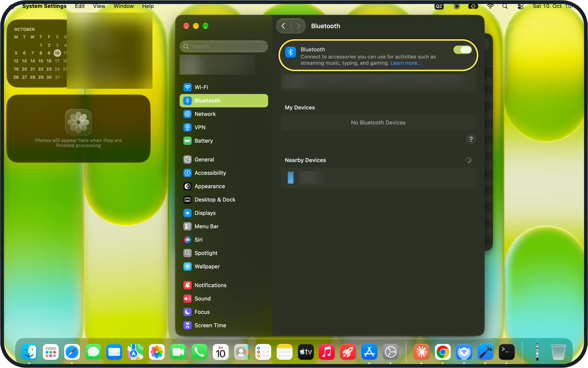Open Wi-Fi settings in the sidebar

tap(224, 87)
